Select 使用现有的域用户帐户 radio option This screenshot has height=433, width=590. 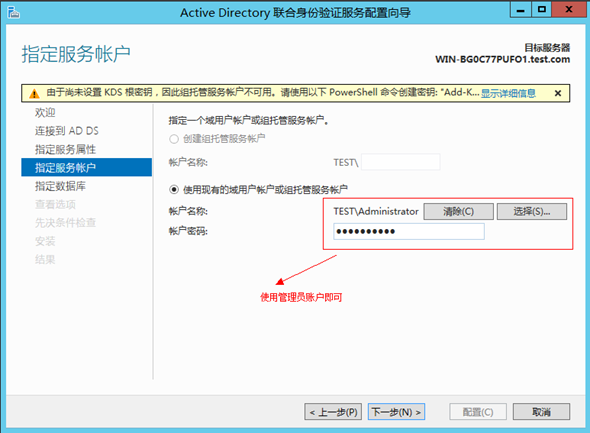tap(173, 189)
